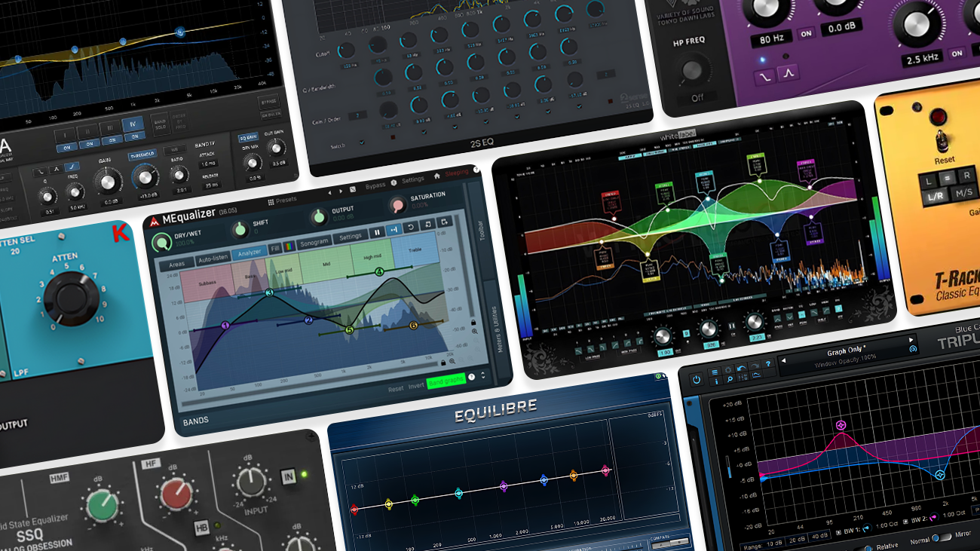Screen dimensions: 980x551
Task: Select M/S mode on T-RackS Classic EQ
Action: (963, 193)
